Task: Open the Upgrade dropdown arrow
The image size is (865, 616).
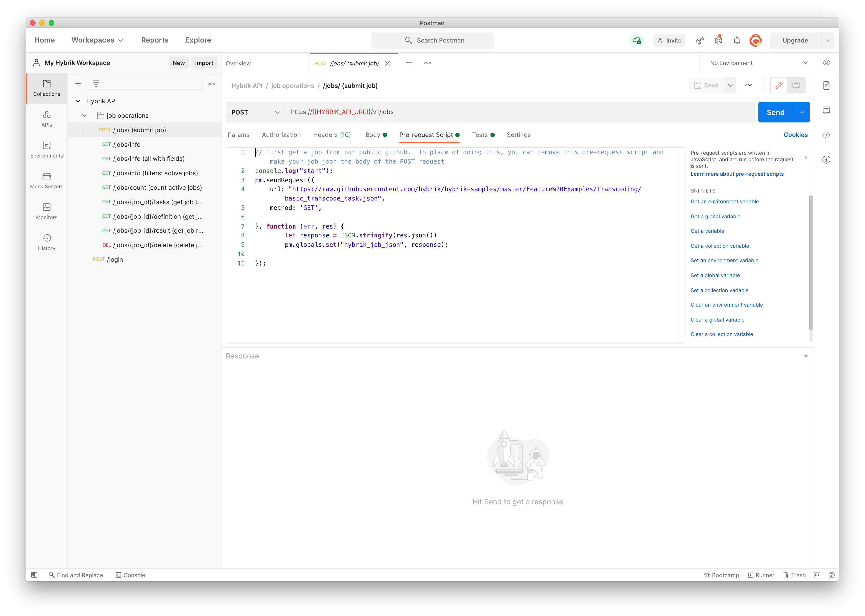Action: coord(828,40)
